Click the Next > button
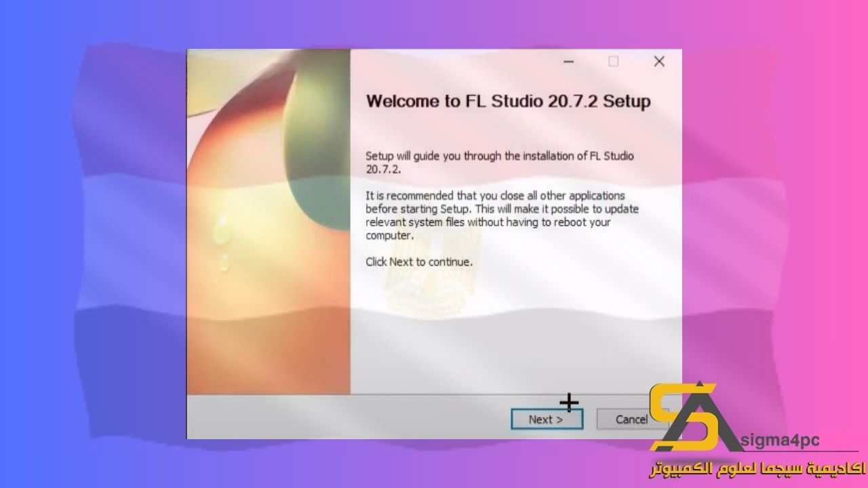Screen dimensions: 868x488 tap(547, 419)
